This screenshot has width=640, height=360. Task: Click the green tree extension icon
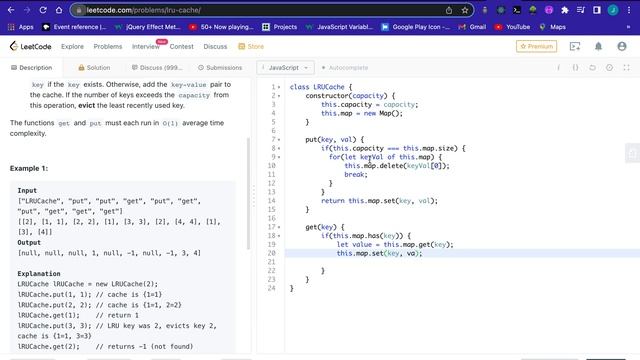click(533, 10)
